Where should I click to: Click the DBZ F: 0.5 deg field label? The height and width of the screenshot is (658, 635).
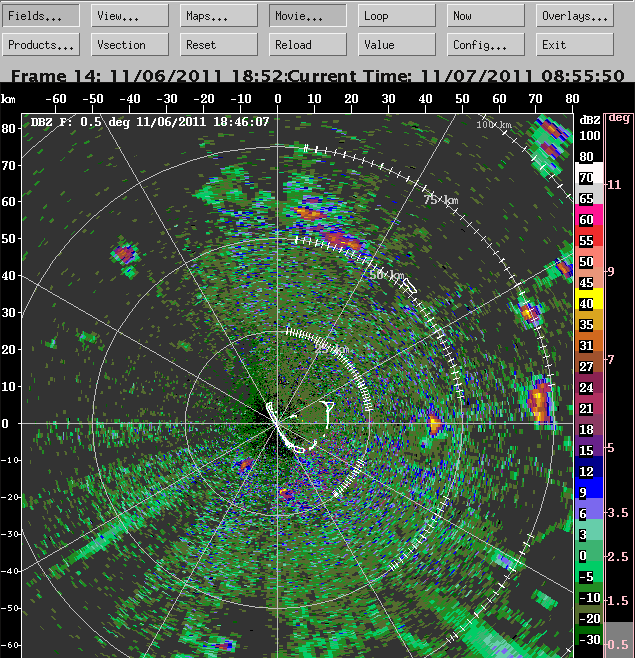[x=150, y=122]
